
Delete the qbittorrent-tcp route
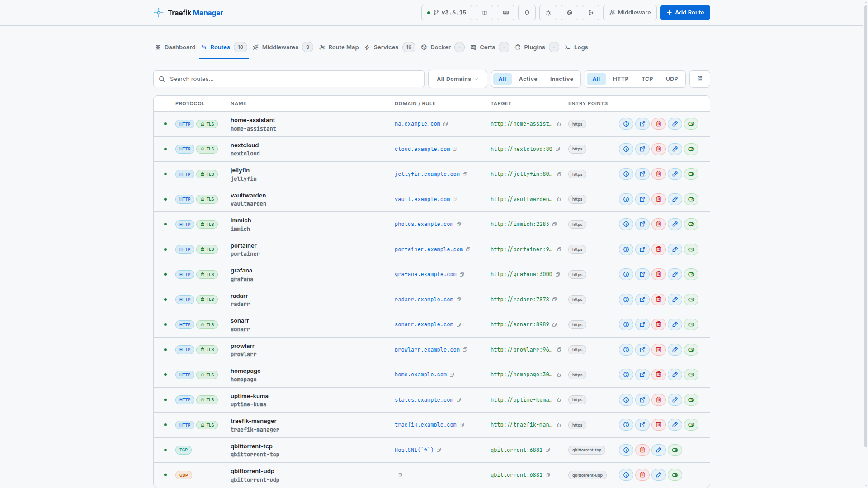(642, 450)
